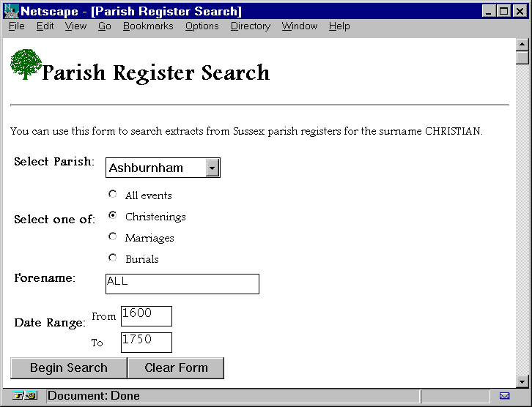Open the Options menu
Image resolution: width=532 pixels, height=407 pixels.
click(x=202, y=26)
